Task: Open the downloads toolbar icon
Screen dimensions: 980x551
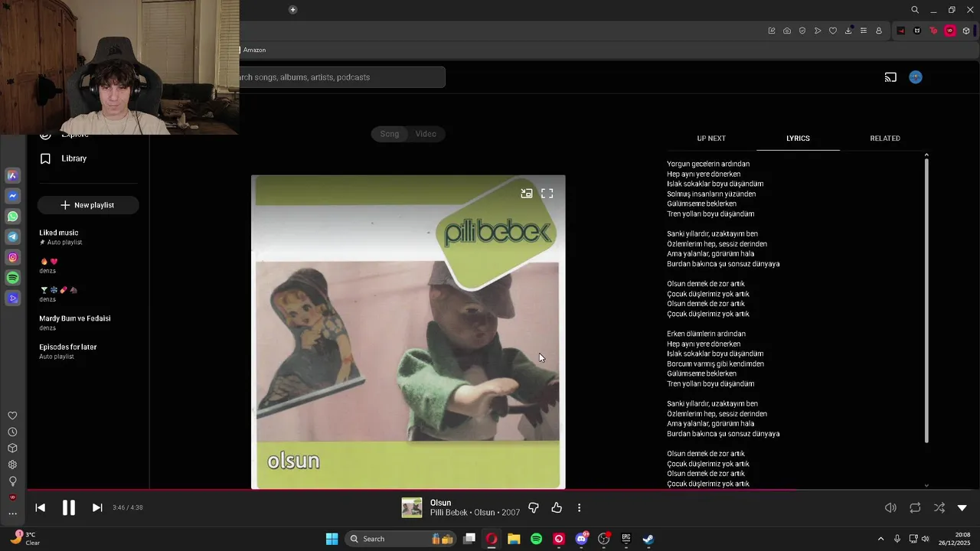Action: pos(848,31)
